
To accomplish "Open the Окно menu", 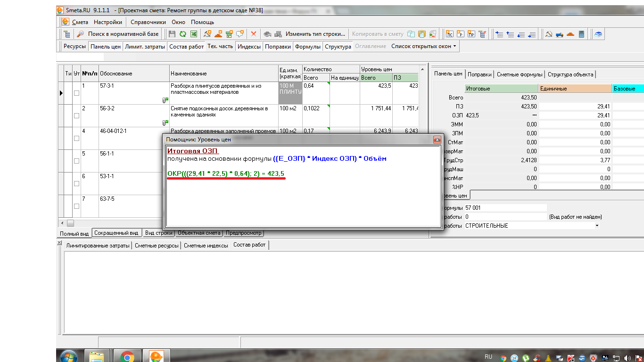I will pos(178,22).
